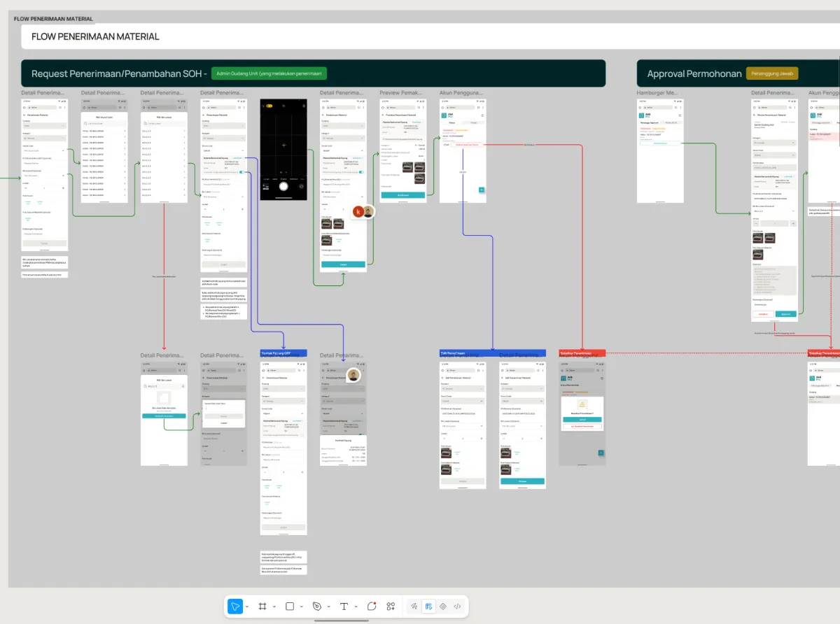The width and height of the screenshot is (840, 624).
Task: Click the teal Simpan button in Edit Permohonan frame
Action: [x=522, y=481]
